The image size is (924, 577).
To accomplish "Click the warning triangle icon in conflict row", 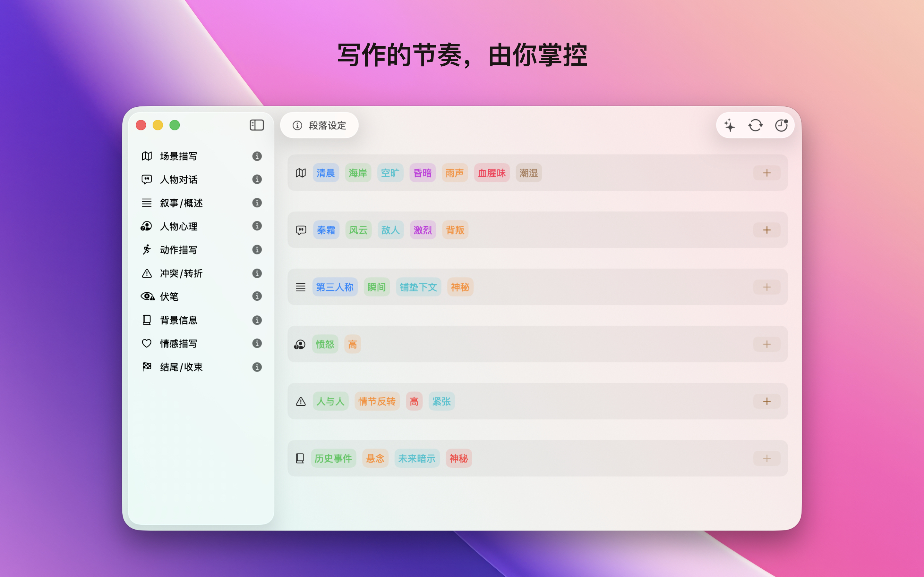I will pos(301,401).
